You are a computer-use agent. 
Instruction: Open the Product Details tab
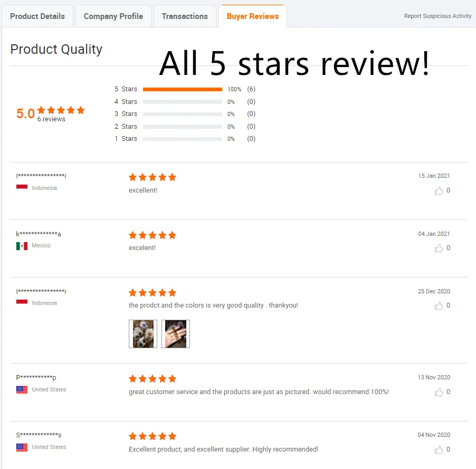pyautogui.click(x=37, y=16)
